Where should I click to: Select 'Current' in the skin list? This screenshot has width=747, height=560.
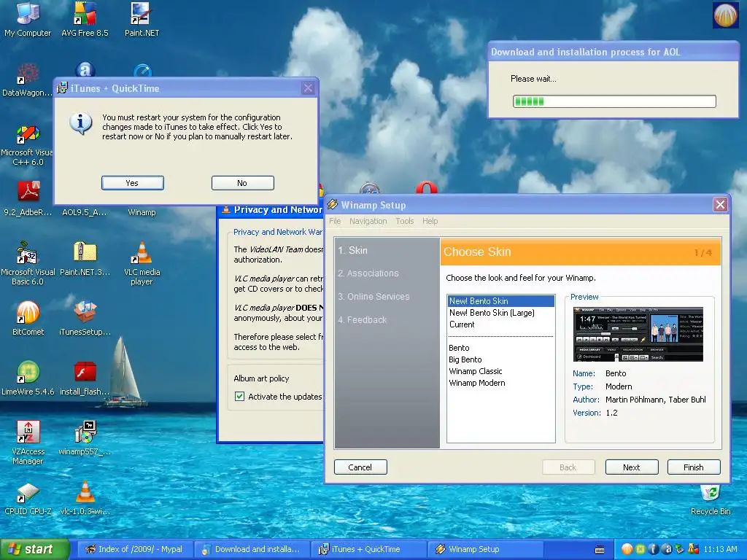[500, 324]
